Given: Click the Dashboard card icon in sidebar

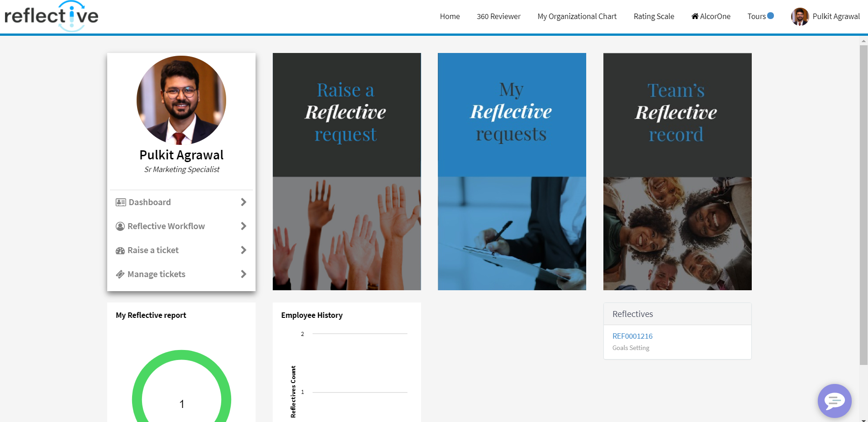Looking at the screenshot, I should (121, 202).
